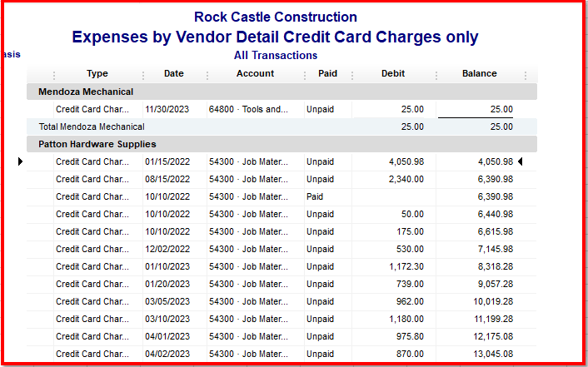The width and height of the screenshot is (588, 367).
Task: Select the Credit Card Char... type in 11/30/2023 row
Action: pyautogui.click(x=92, y=110)
